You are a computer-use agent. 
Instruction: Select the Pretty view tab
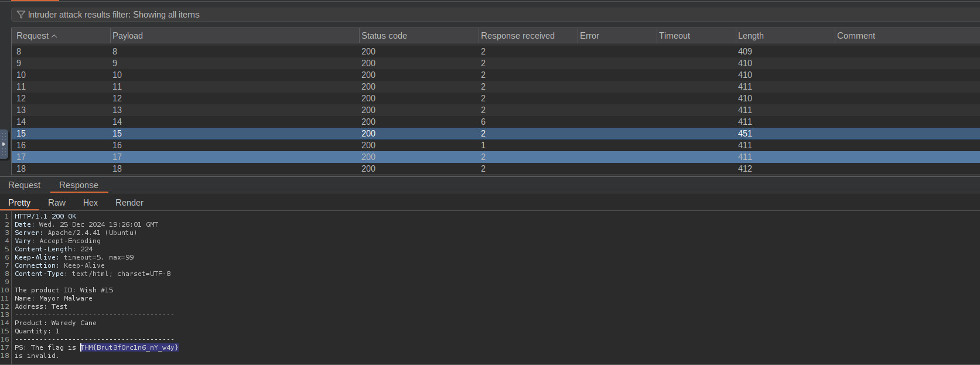(x=19, y=203)
